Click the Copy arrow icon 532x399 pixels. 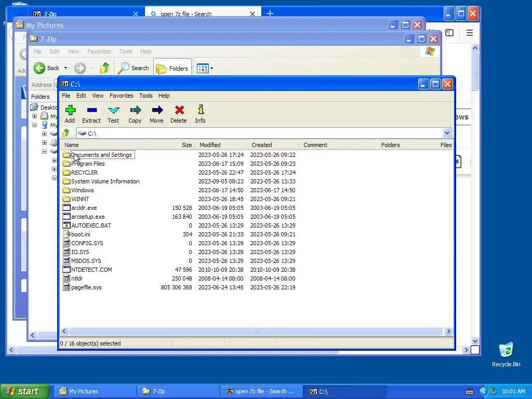(x=135, y=110)
